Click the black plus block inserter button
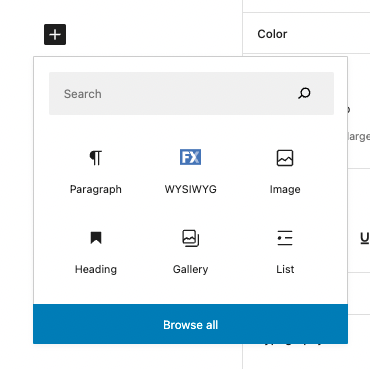Viewport: 370px width, 369px height. pos(55,34)
